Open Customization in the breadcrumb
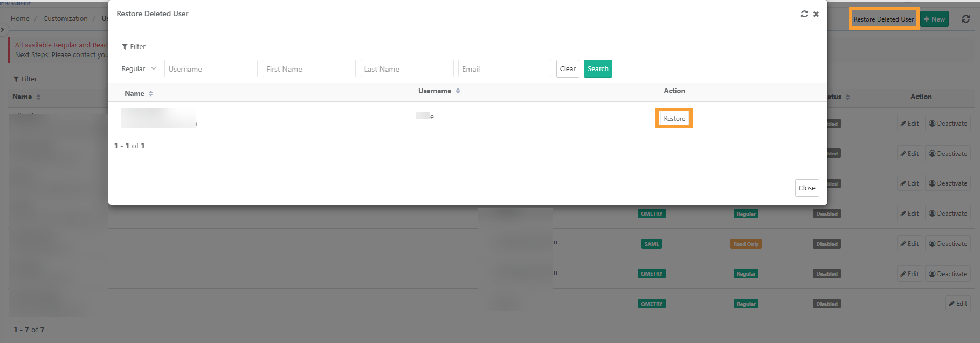Viewport: 980px width, 343px height. [65, 18]
